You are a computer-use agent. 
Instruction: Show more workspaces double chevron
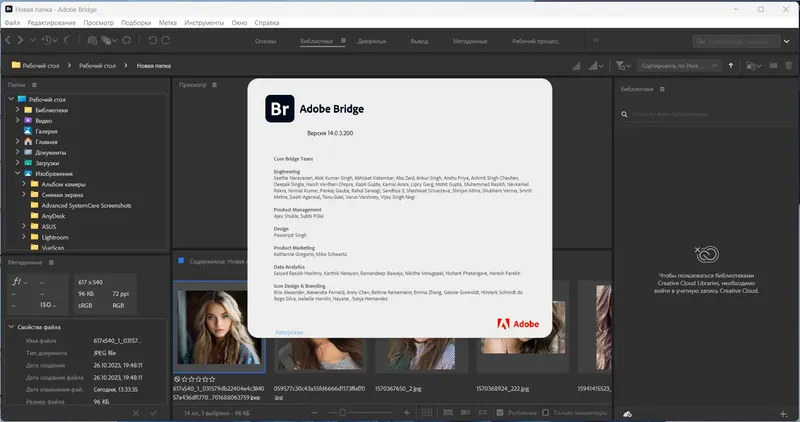(595, 40)
